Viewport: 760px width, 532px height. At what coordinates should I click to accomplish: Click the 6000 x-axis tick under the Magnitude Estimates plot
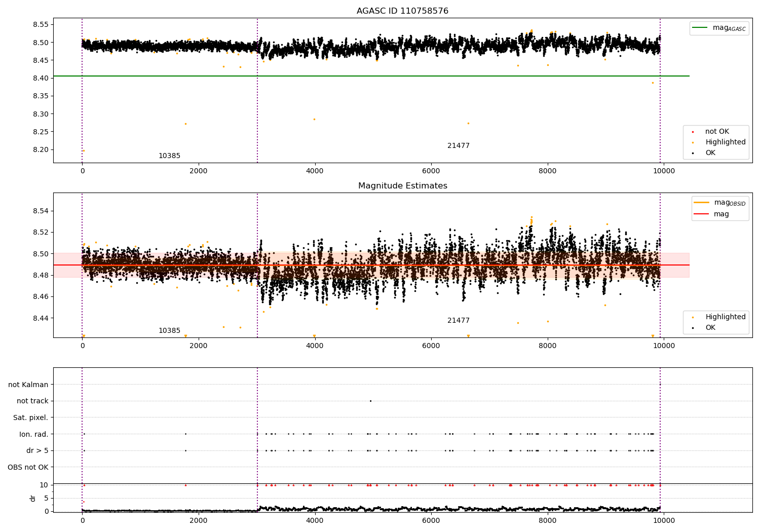[431, 346]
